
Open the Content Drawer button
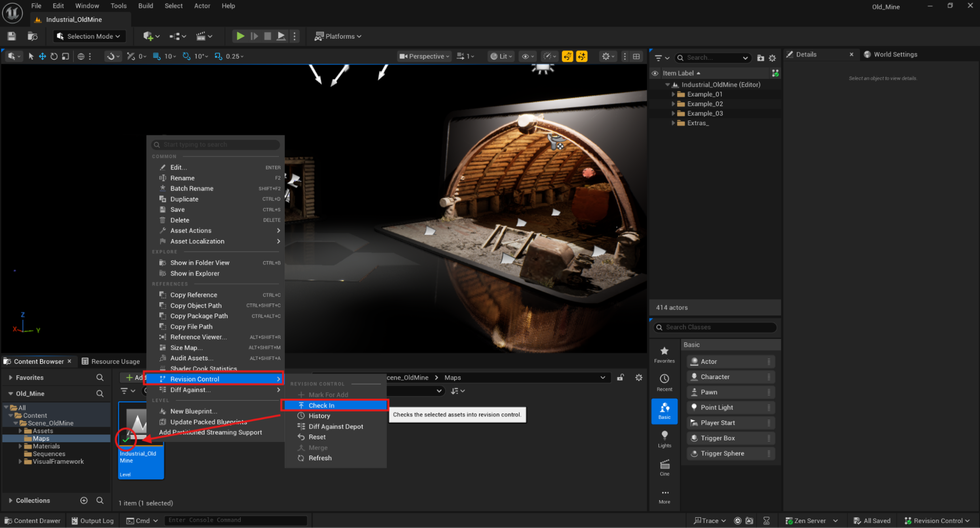32,521
